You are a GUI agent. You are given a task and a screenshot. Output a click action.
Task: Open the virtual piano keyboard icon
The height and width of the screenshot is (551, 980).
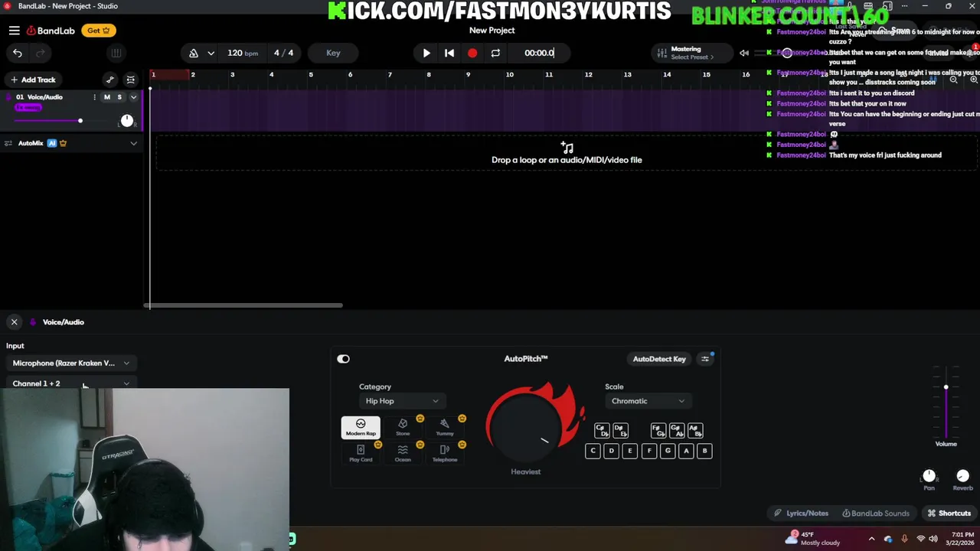(116, 53)
